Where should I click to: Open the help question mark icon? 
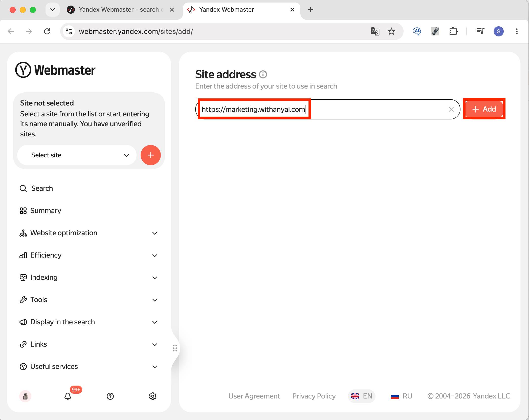tap(110, 396)
